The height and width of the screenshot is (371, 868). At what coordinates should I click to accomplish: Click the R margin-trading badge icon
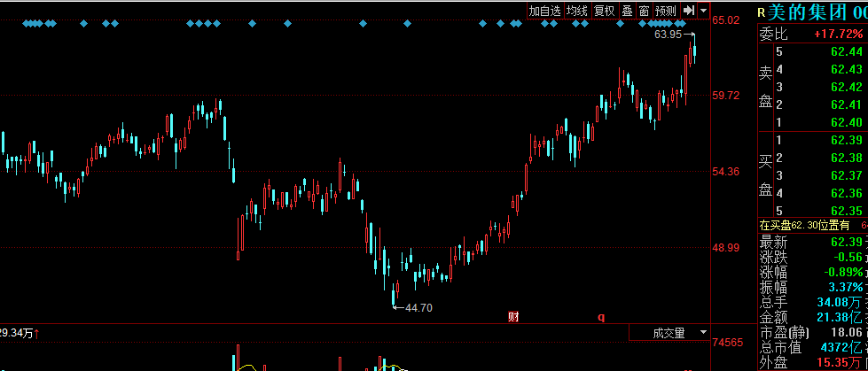click(x=761, y=12)
